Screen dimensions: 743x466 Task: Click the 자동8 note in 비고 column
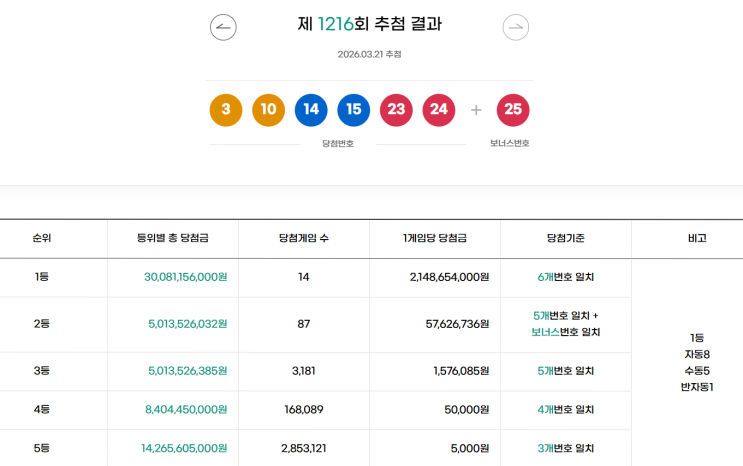[697, 354]
